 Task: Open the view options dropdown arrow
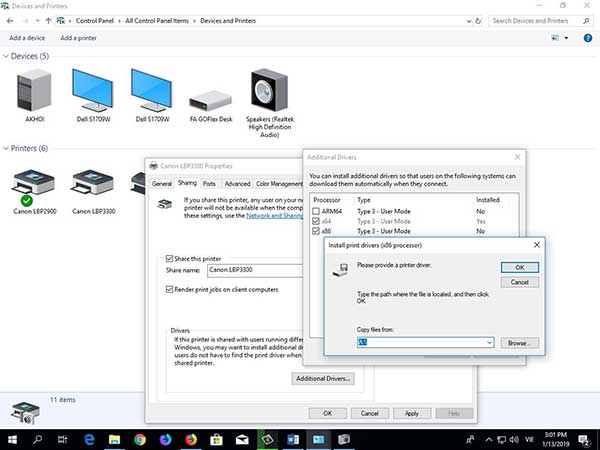click(x=566, y=38)
